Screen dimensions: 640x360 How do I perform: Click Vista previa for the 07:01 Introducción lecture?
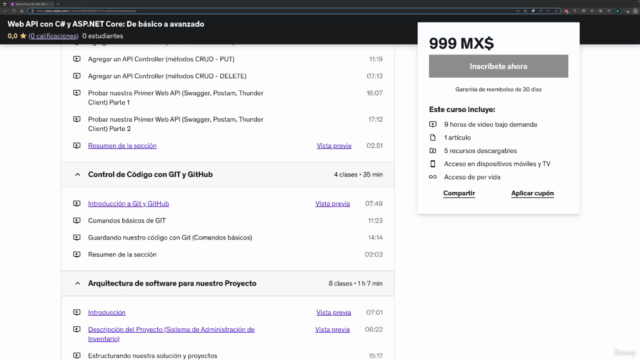(333, 313)
